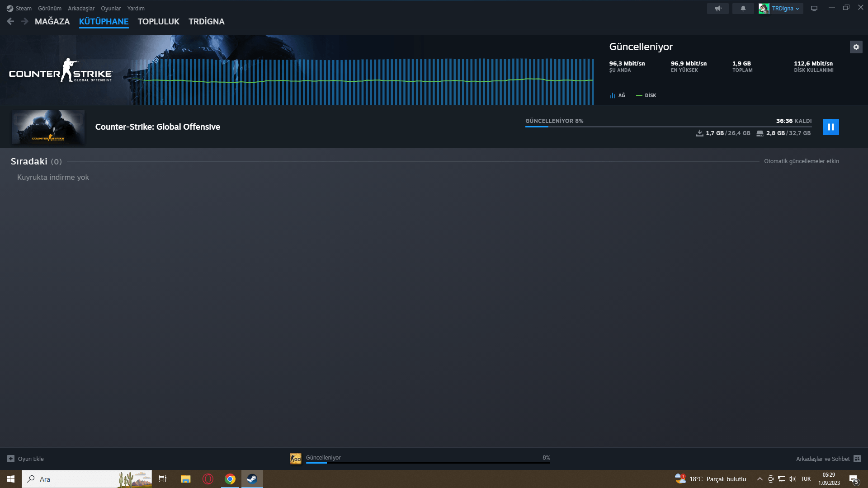Show hidden system tray icons

(x=759, y=479)
